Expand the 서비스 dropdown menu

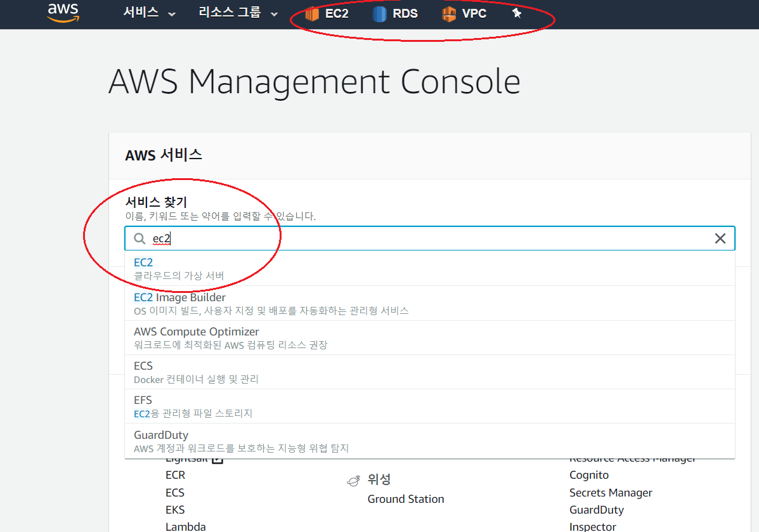coord(149,13)
